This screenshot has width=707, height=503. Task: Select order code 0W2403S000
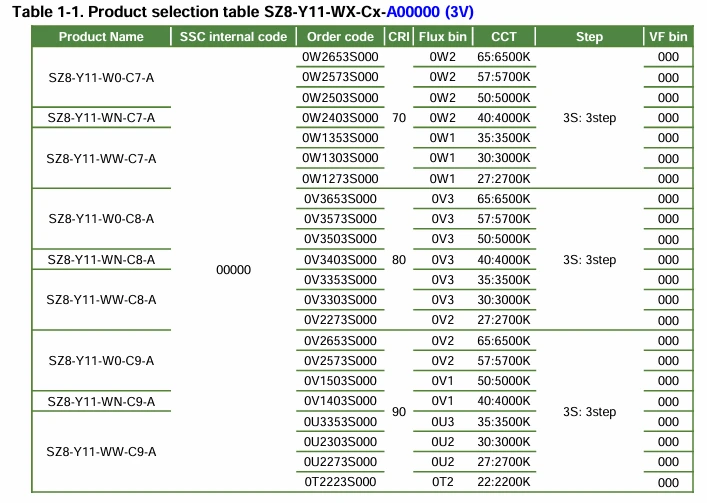(340, 118)
